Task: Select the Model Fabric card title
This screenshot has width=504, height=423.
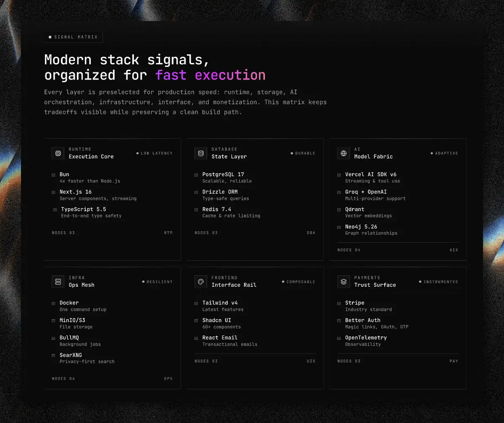Action: click(x=373, y=156)
